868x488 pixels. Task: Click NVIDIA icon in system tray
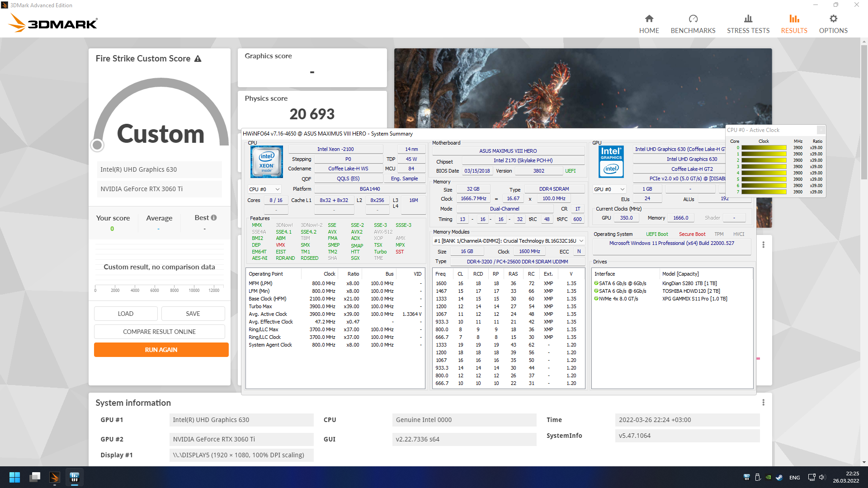click(768, 477)
